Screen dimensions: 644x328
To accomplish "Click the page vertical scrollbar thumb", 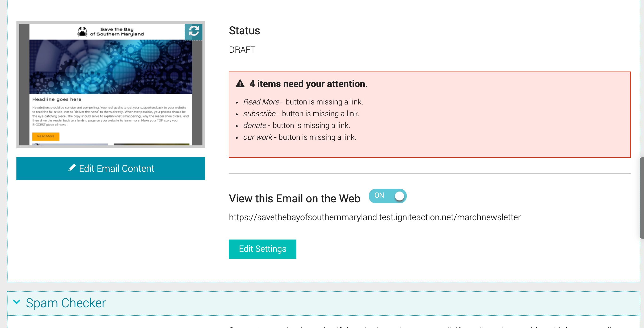I will tap(641, 198).
